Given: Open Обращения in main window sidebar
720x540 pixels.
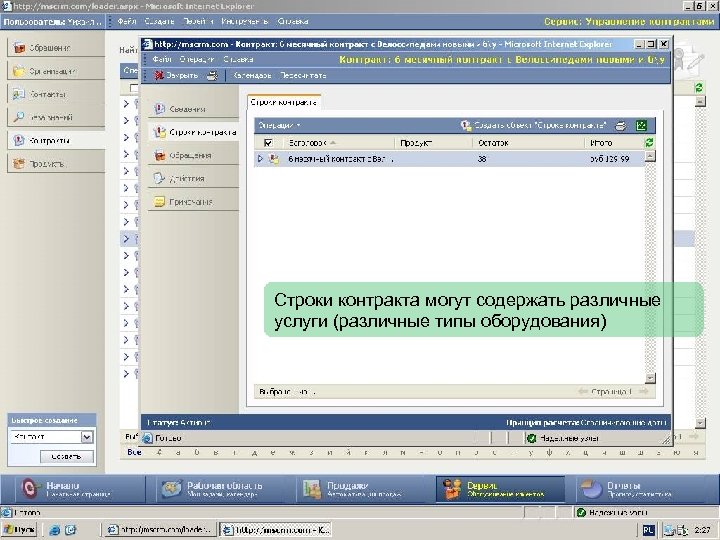Looking at the screenshot, I should click(56, 47).
